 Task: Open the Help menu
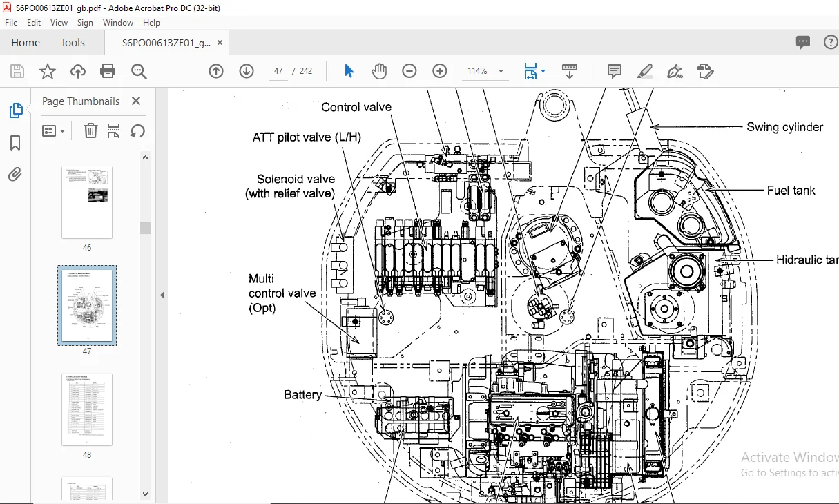pyautogui.click(x=151, y=23)
